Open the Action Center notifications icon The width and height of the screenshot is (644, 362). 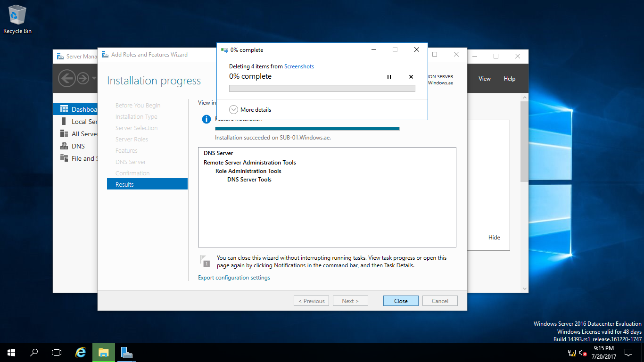point(628,353)
